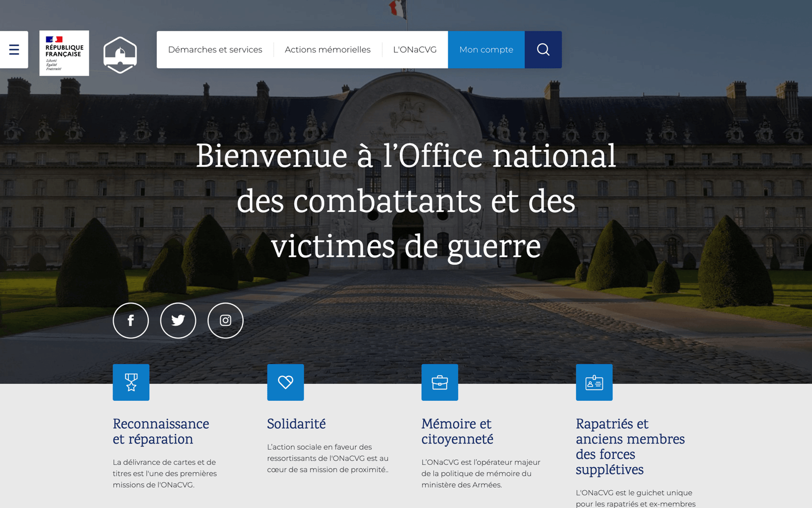Screen dimensions: 812x508
Task: Click the Mémoire et citoyenneté heading
Action: (456, 431)
